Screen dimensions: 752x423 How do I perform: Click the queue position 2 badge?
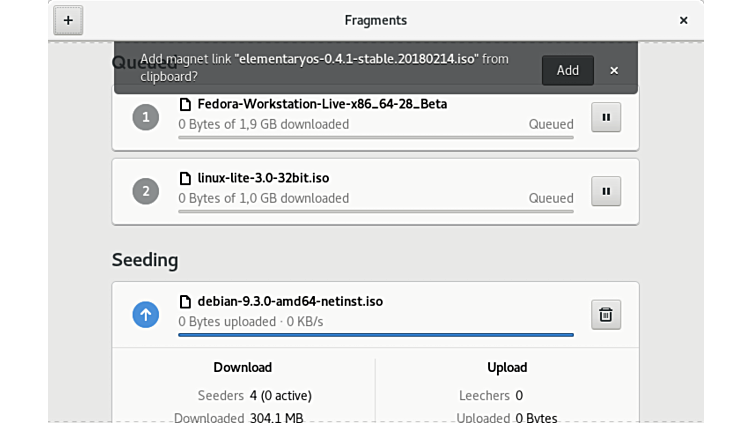[146, 190]
